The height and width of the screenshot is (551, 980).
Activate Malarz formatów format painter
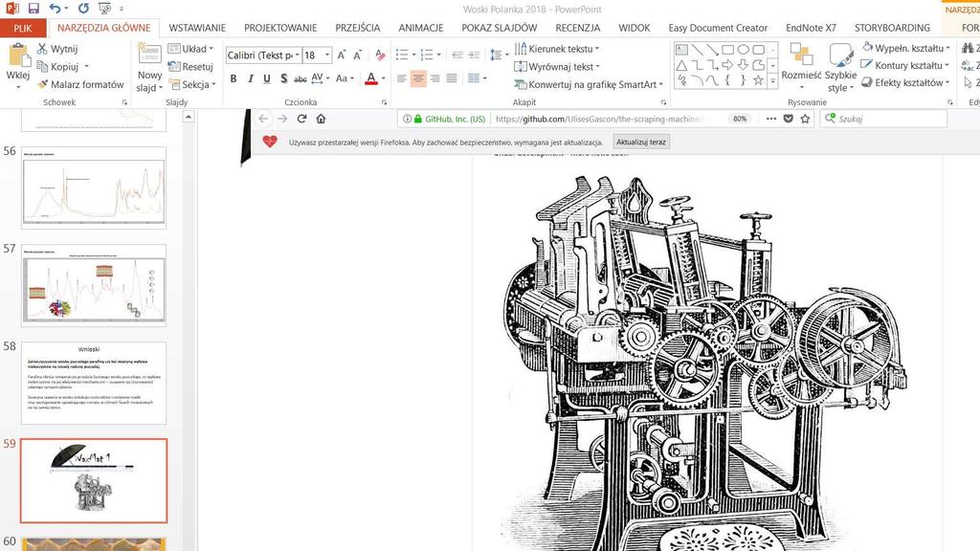pos(80,84)
